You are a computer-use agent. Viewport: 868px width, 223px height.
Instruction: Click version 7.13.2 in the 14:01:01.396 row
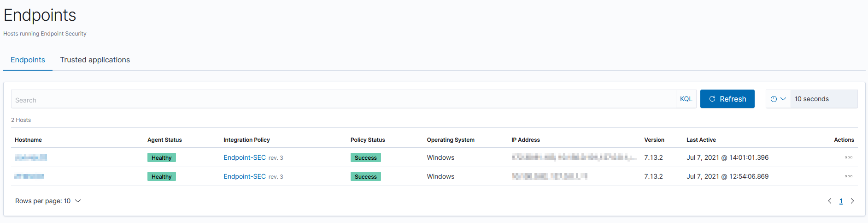click(653, 157)
